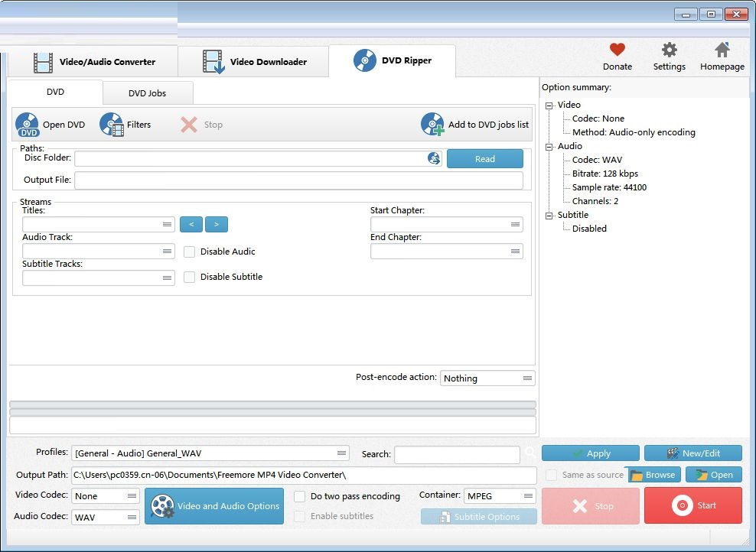
Task: Open the Start Chapter dropdown
Action: 446,225
